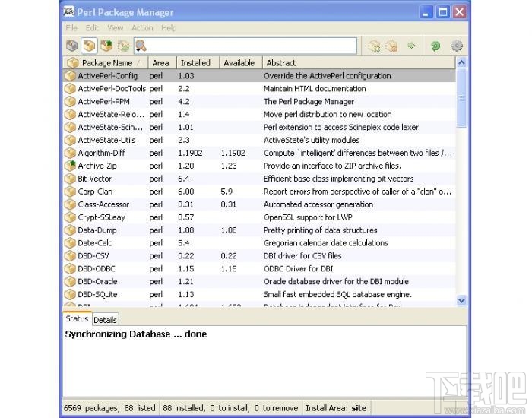Screen dimensions: 532x418
Task: Click abstract 'Gregorian calendar date calculations'
Action: click(x=326, y=243)
